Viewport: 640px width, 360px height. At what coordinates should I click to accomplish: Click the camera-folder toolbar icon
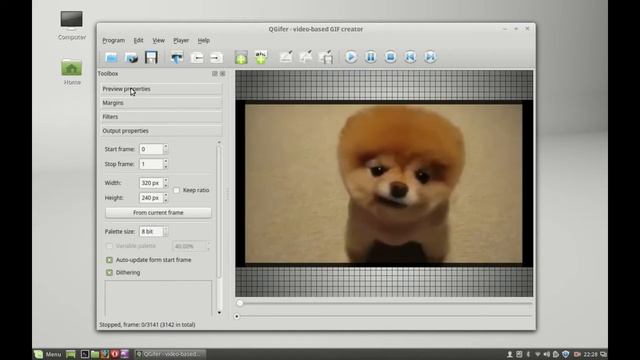coord(131,58)
